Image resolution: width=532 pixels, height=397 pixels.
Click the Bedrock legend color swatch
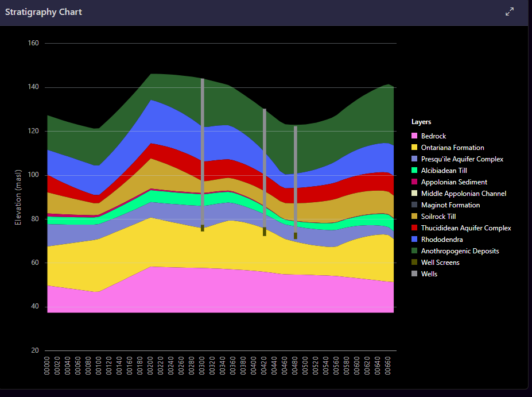[x=414, y=136]
